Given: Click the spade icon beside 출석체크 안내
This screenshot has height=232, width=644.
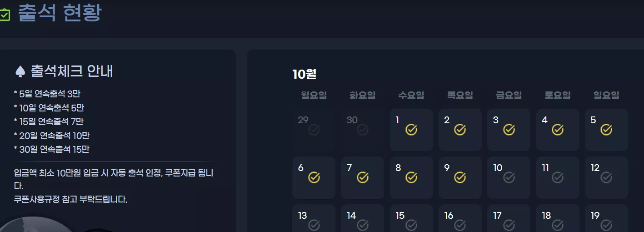Looking at the screenshot, I should pos(20,71).
